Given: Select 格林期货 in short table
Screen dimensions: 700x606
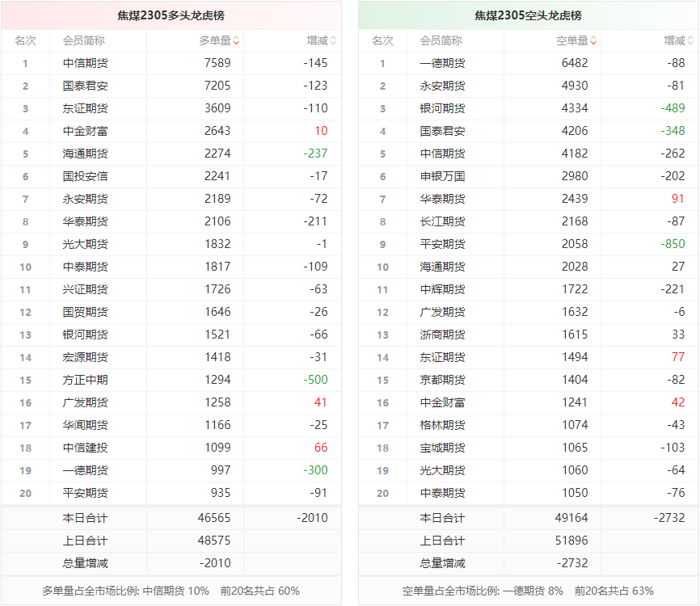Looking at the screenshot, I should tap(442, 425).
